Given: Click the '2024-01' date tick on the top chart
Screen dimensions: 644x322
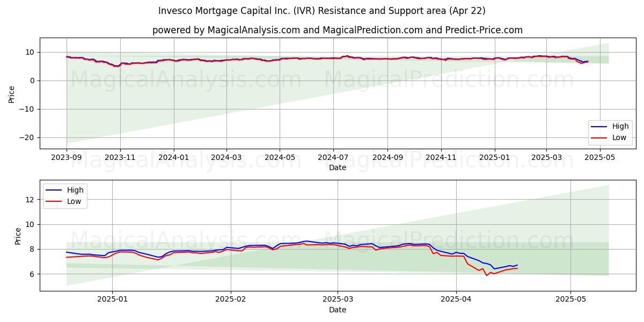Looking at the screenshot, I should (174, 158).
